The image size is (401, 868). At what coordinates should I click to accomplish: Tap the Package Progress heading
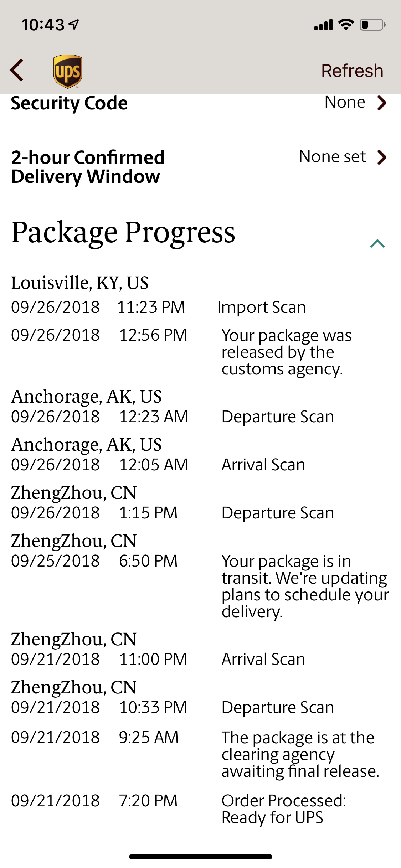[x=123, y=233]
